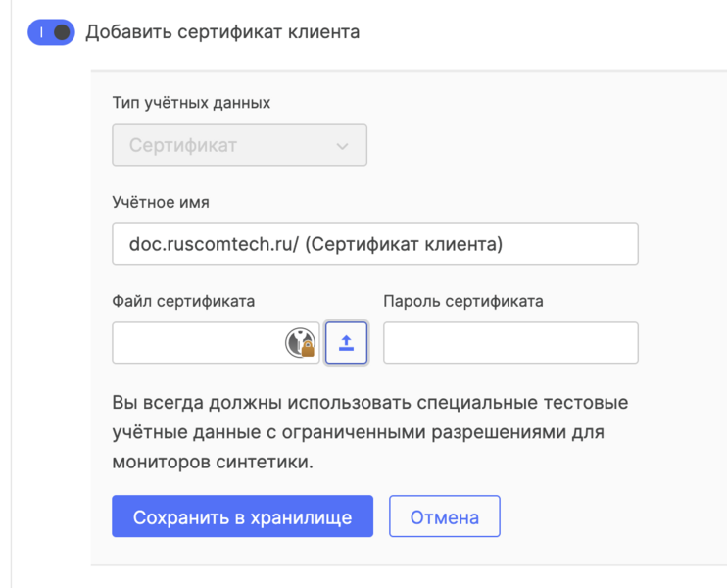The image size is (727, 588).
Task: Select the 'Пароль сертификата' input field
Action: pos(509,343)
